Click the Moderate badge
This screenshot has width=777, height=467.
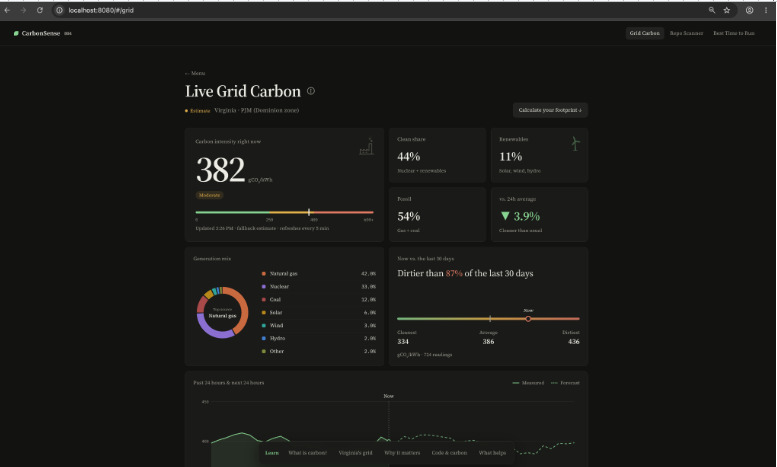209,195
